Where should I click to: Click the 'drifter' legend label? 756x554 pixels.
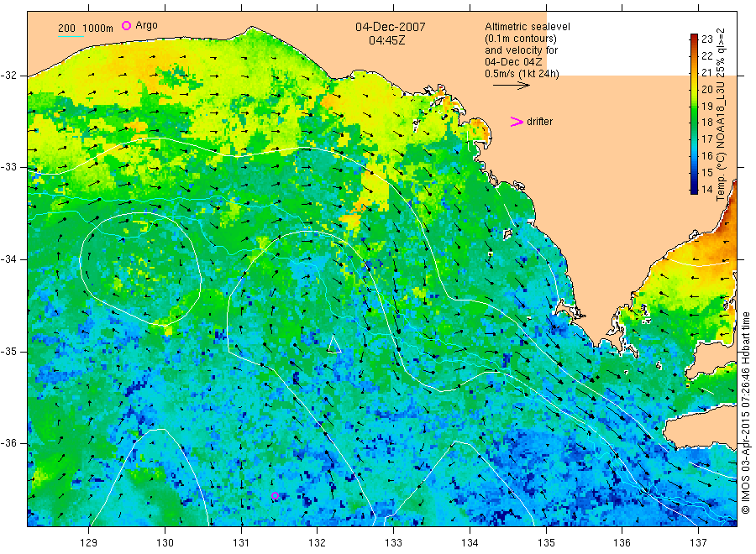[x=539, y=122]
